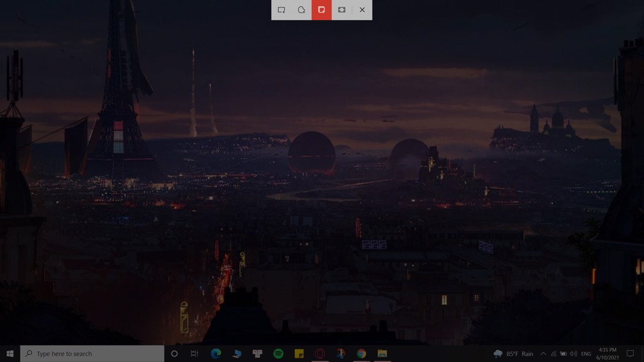The width and height of the screenshot is (644, 362).
Task: Open the 85°F Rain weather widget
Action: pos(513,353)
